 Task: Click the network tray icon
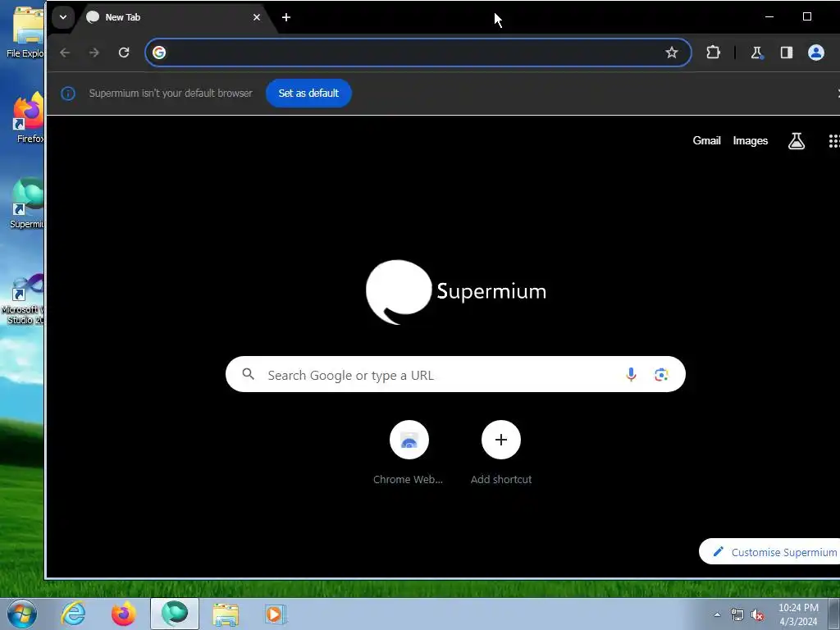coord(737,614)
